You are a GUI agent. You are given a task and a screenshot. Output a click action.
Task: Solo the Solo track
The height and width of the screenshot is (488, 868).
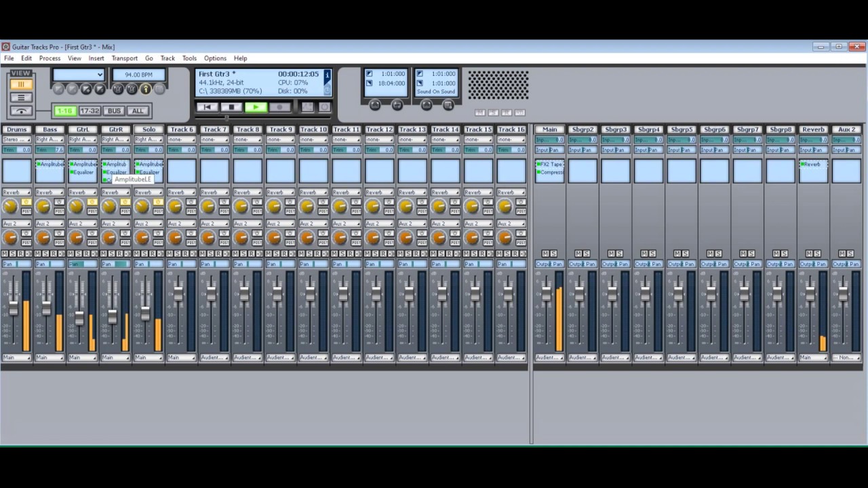144,253
